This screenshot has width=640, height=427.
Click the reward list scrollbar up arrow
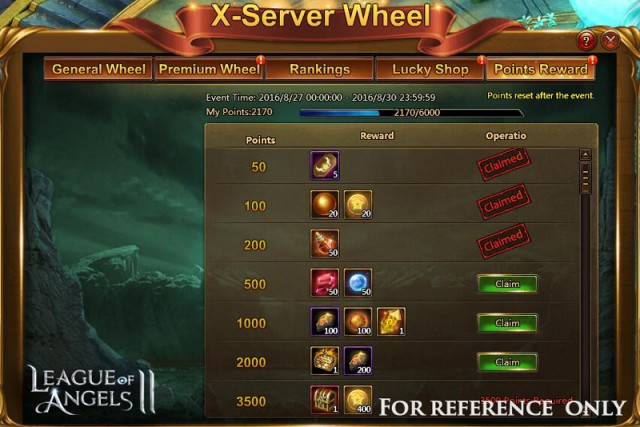point(585,155)
